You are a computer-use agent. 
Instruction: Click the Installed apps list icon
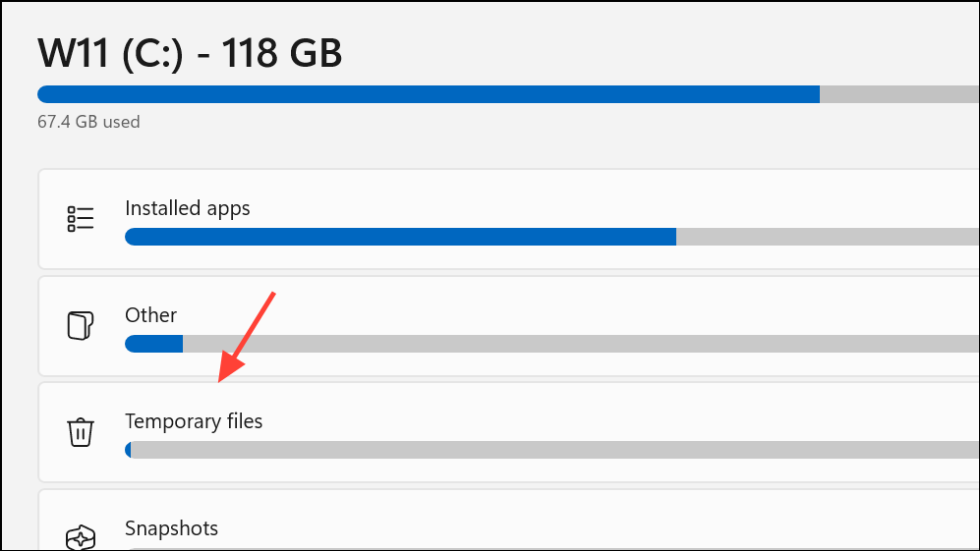[x=81, y=218]
